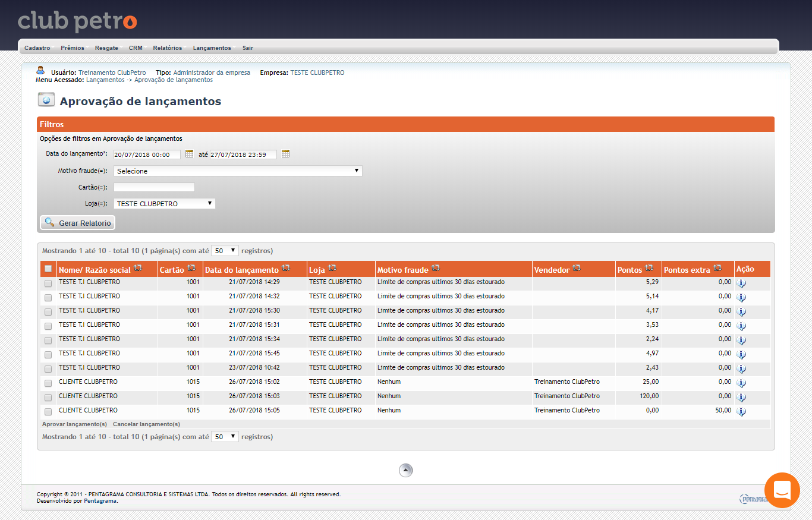Open the start date calendar picker
Image resolution: width=812 pixels, height=520 pixels.
(189, 154)
